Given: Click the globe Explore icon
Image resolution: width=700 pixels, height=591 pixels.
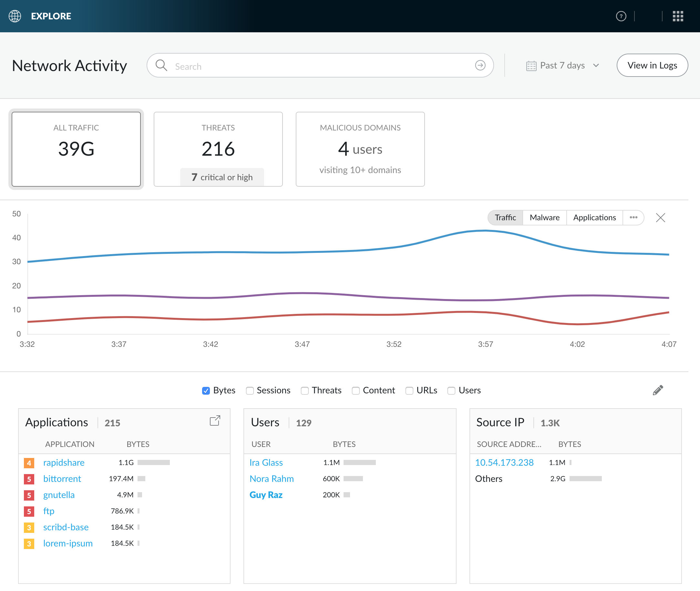Looking at the screenshot, I should tap(15, 16).
